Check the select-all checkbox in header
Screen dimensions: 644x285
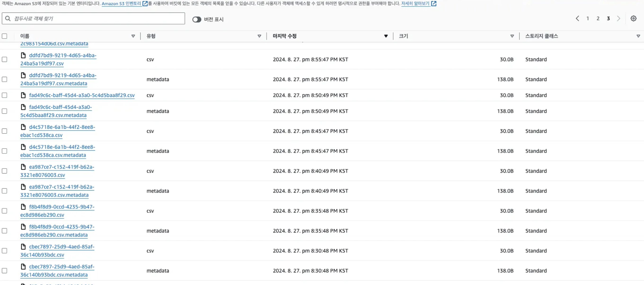(x=4, y=36)
